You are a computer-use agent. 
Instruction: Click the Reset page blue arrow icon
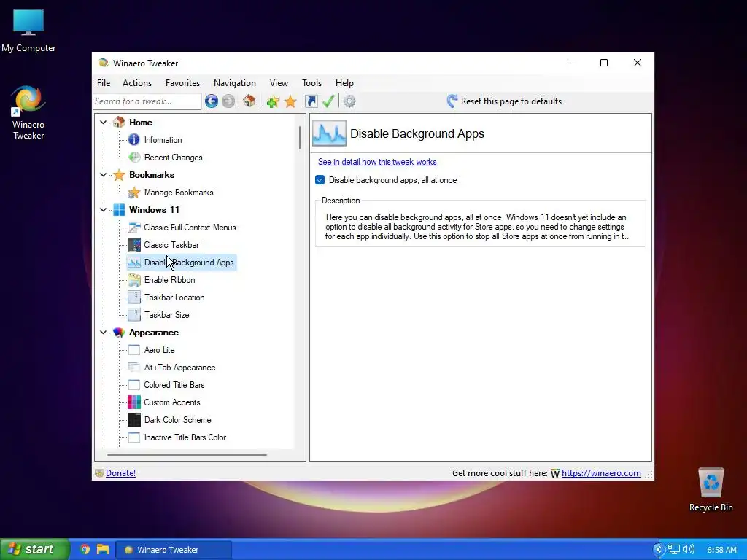(452, 101)
